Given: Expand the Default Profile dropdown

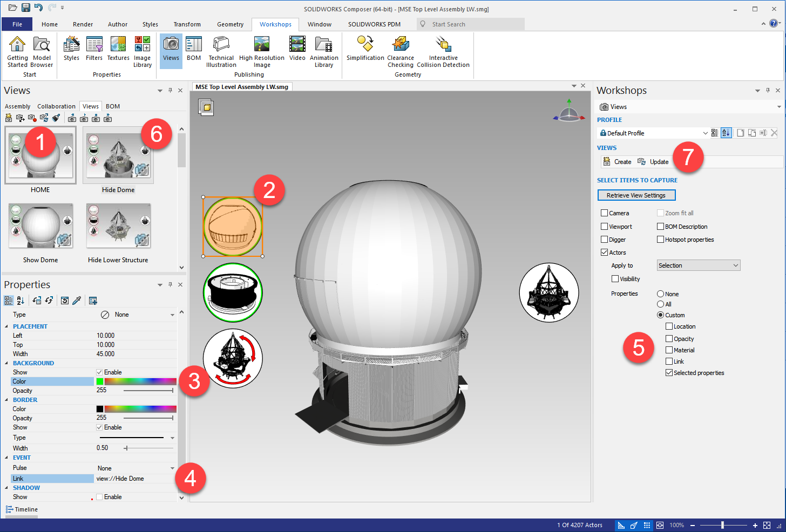Looking at the screenshot, I should [x=705, y=133].
